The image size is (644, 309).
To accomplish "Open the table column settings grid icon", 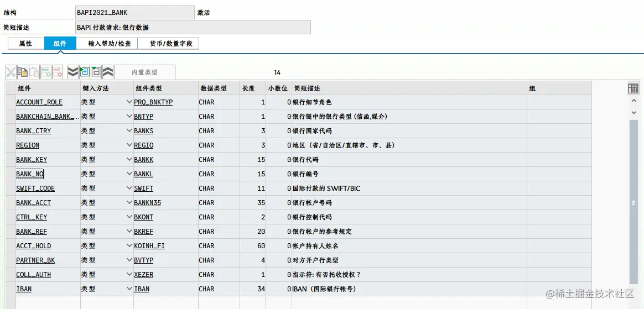I will click(x=633, y=88).
